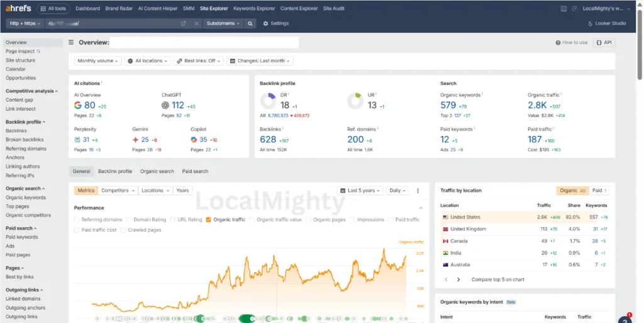Open the Best links: Off dropdown

[198, 61]
